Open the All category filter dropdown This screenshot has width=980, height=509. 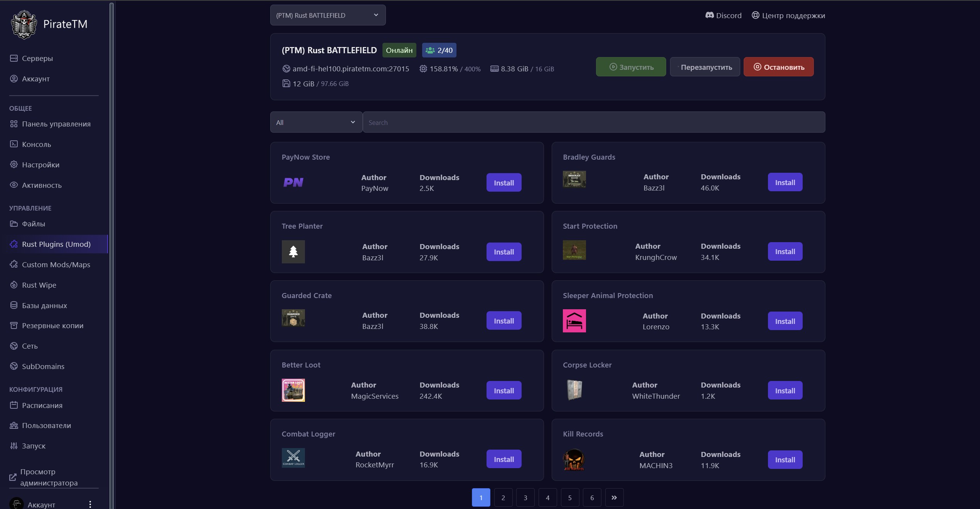click(316, 122)
